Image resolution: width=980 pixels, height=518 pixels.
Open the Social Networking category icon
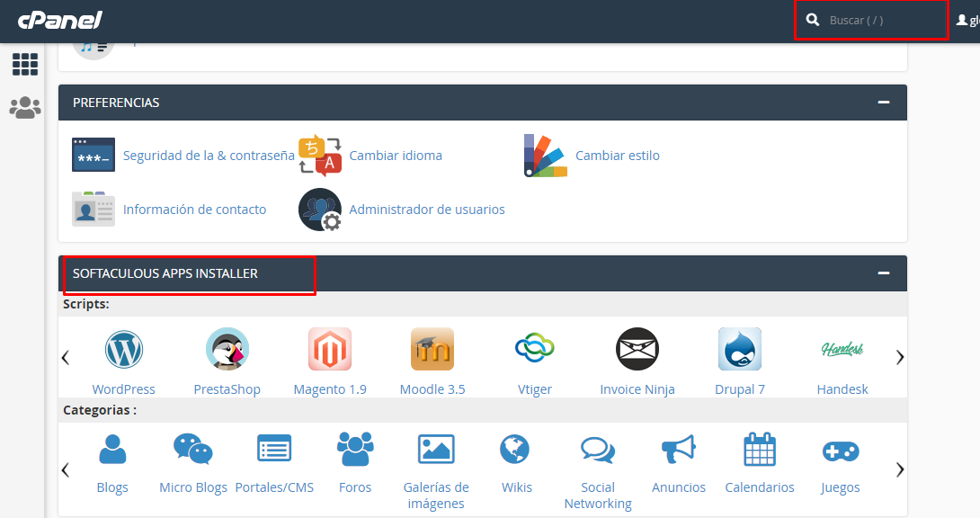pyautogui.click(x=598, y=450)
